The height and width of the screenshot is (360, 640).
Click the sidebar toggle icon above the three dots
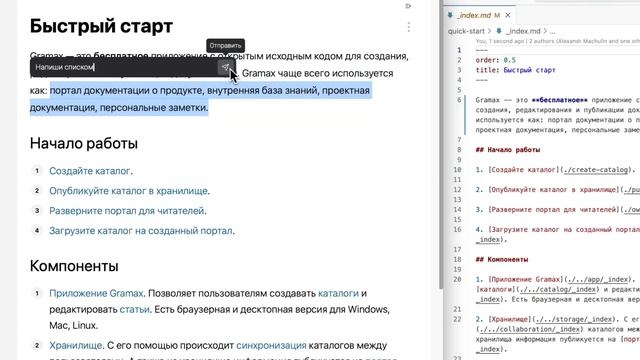point(408,6)
